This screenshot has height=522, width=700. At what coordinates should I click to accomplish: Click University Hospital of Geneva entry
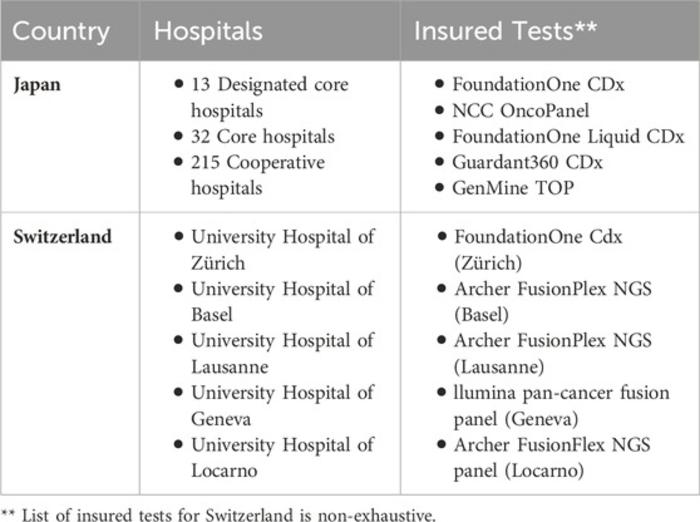tap(282, 406)
